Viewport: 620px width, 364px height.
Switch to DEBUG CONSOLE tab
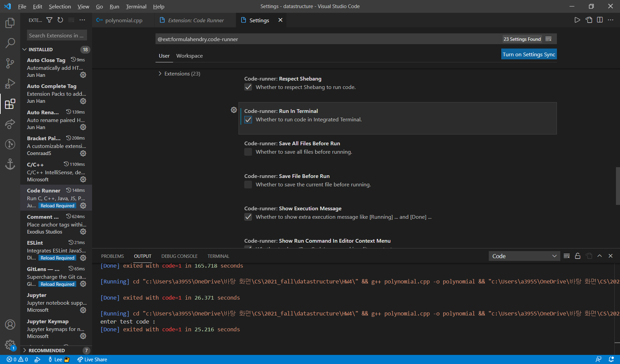point(179,256)
